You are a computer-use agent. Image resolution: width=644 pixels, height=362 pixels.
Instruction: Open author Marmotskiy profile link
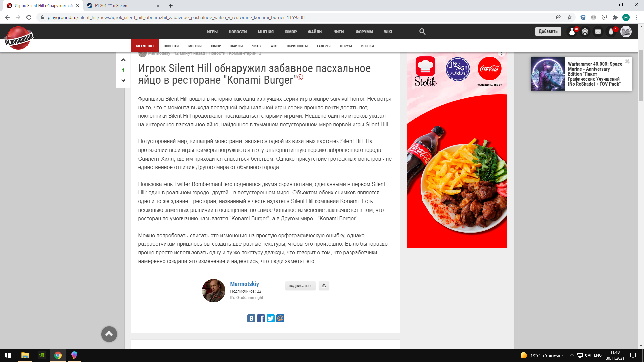[245, 284]
